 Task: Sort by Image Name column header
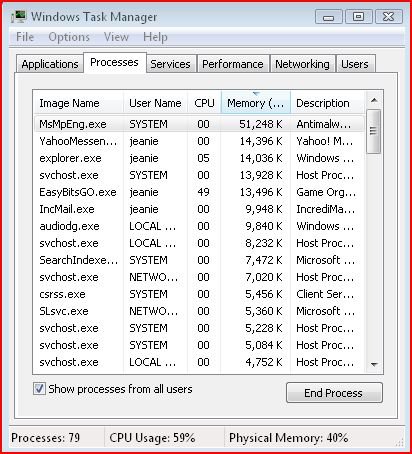pos(79,103)
